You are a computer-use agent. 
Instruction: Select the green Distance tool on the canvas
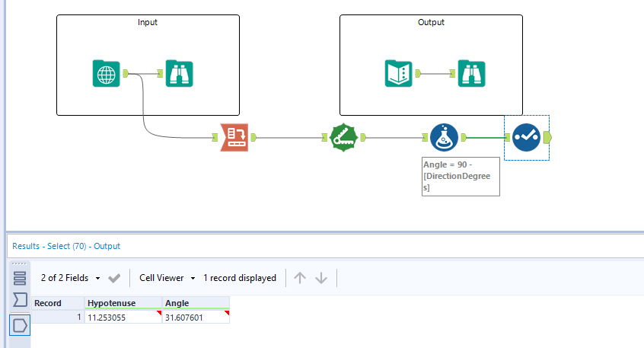344,137
